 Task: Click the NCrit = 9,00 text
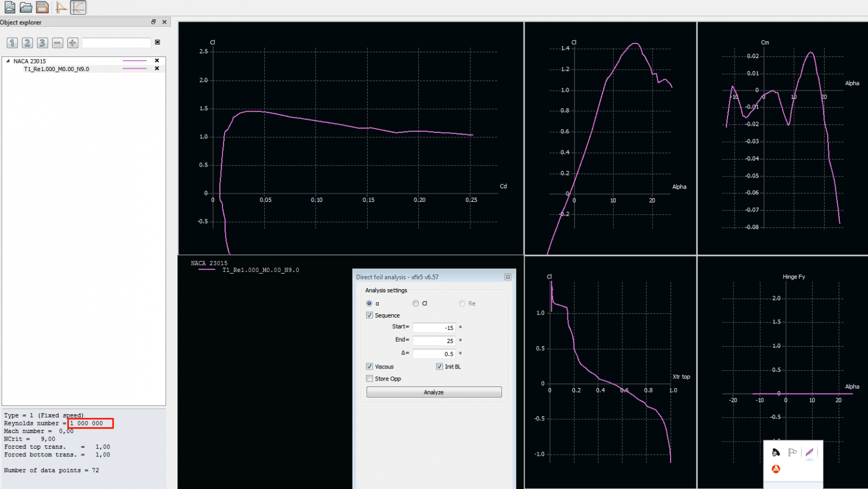(30, 439)
